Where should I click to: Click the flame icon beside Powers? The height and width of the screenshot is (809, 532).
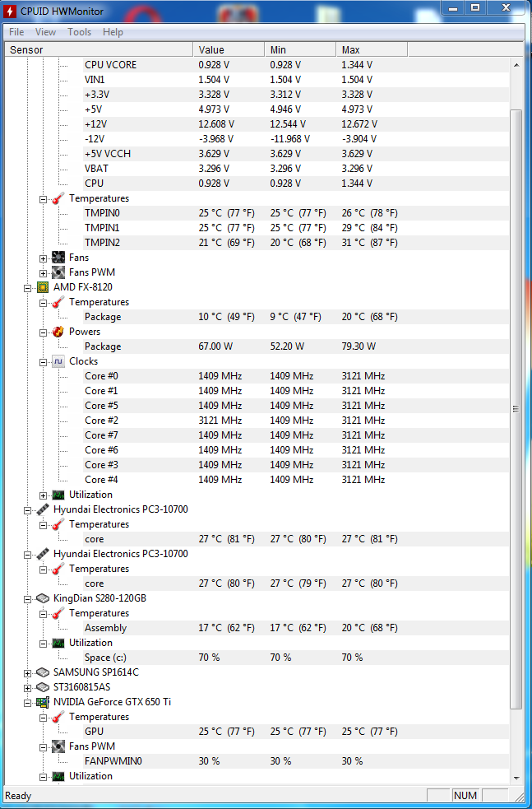(x=58, y=332)
